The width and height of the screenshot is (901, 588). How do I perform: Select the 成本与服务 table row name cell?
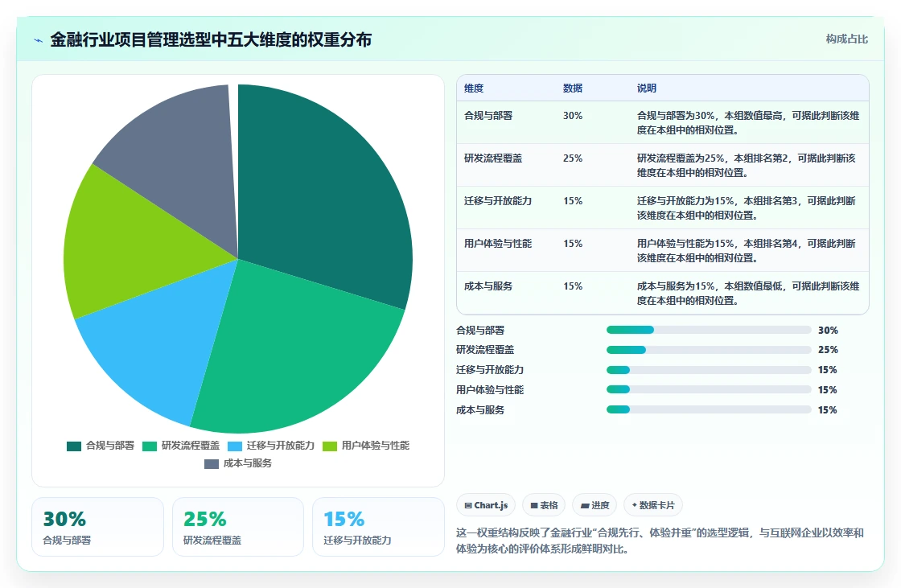pyautogui.click(x=488, y=286)
